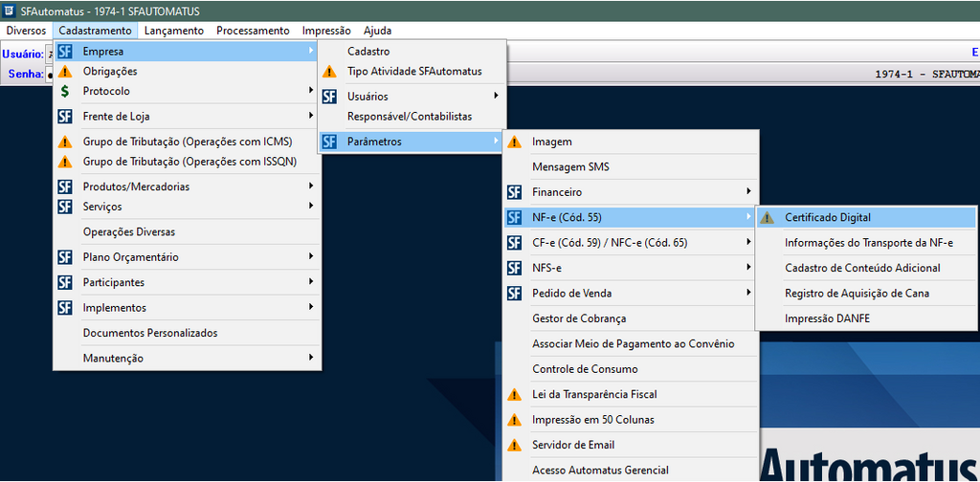Click the SF icon next to Usuários
980x482 pixels.
[x=329, y=97]
